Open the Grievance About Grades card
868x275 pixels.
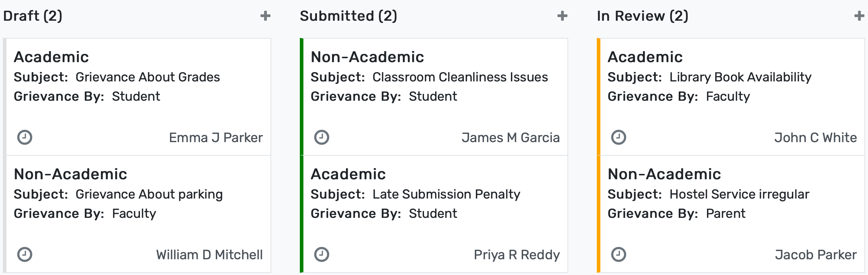[147, 77]
